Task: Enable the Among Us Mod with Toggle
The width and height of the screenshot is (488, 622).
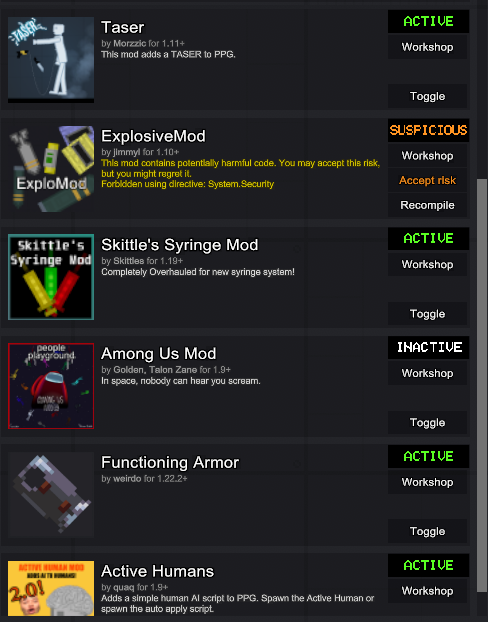Action: pos(427,422)
